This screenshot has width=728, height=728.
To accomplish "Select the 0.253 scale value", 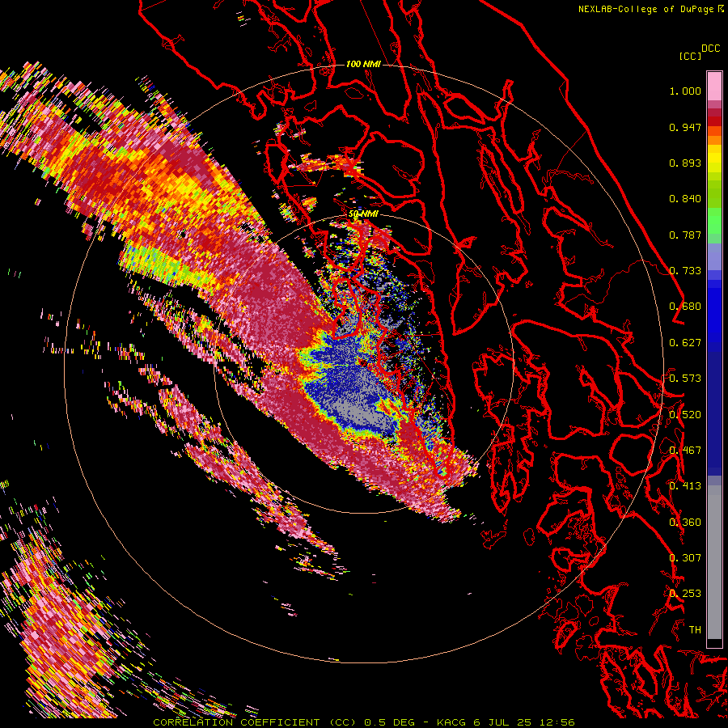I will [x=685, y=594].
